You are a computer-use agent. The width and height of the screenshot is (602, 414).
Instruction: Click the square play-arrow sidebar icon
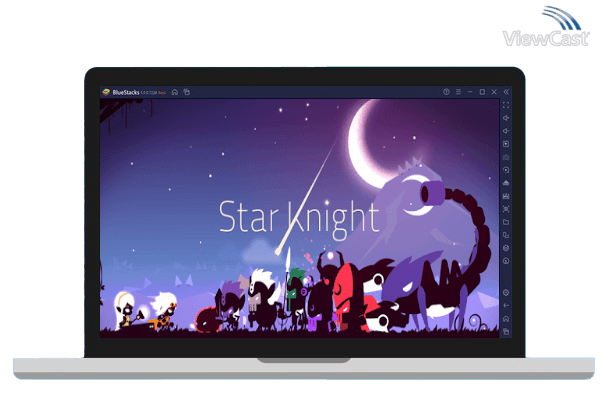(x=506, y=144)
